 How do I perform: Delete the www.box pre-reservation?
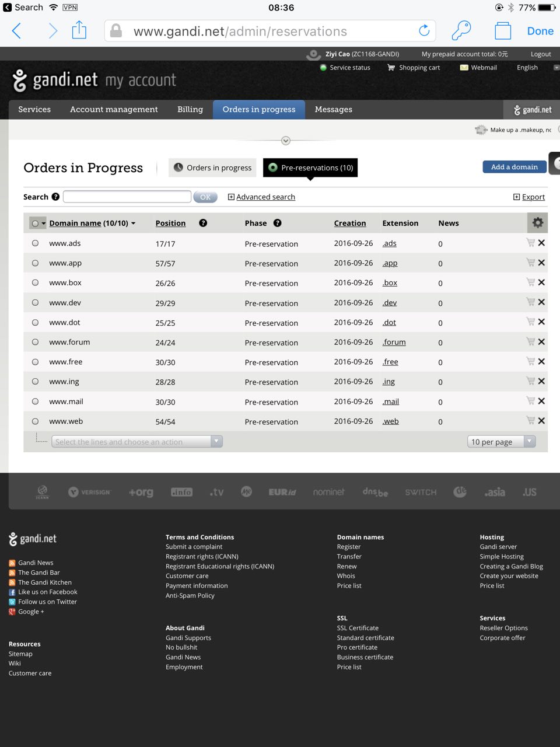click(x=541, y=282)
